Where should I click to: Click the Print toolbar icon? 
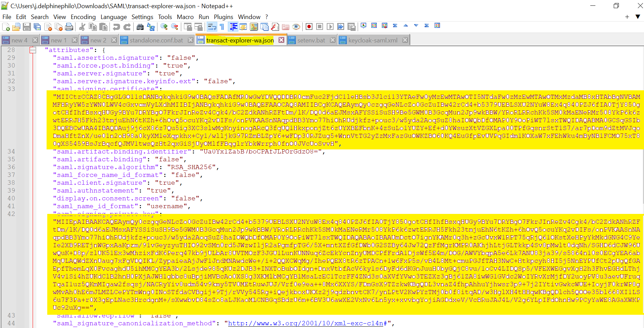click(x=69, y=26)
